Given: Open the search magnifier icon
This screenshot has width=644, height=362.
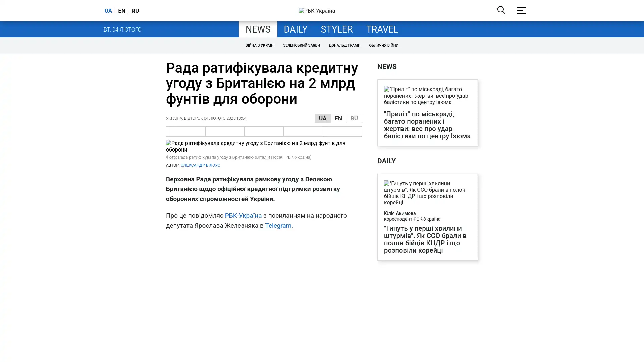Looking at the screenshot, I should (501, 10).
